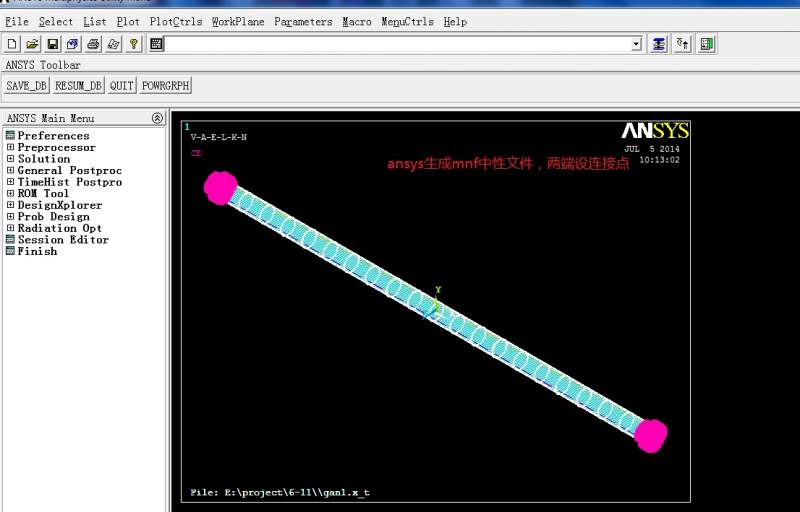This screenshot has height=512, width=800.
Task: Open the Help menu
Action: 455,22
